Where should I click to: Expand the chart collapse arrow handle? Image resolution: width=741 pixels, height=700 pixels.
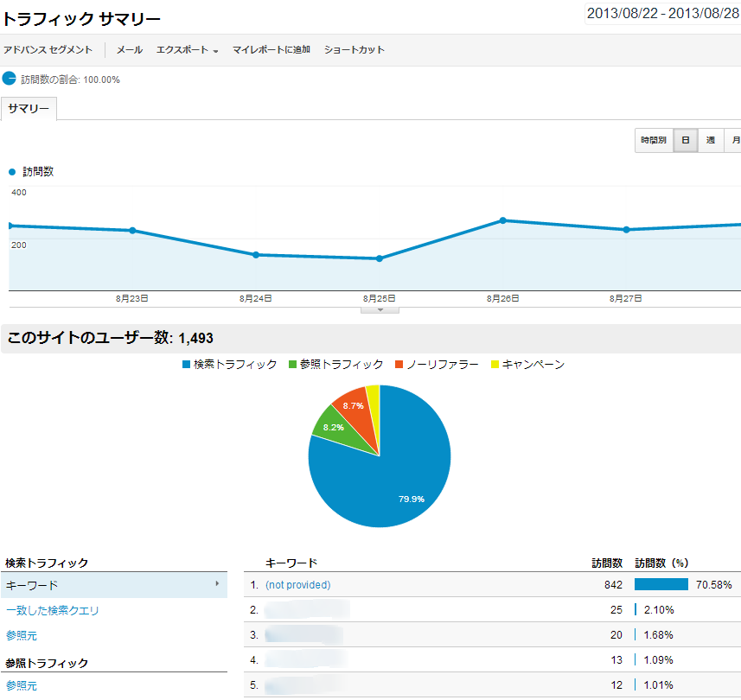point(379,309)
